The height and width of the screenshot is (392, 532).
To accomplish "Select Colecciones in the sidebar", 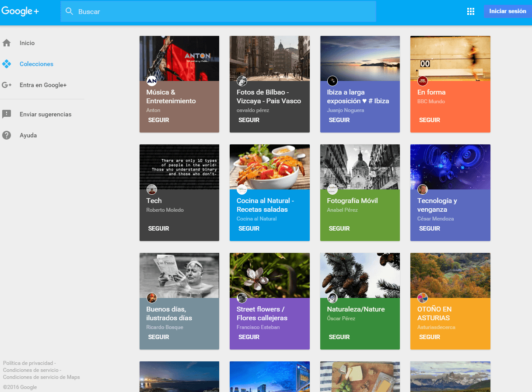I will point(36,64).
